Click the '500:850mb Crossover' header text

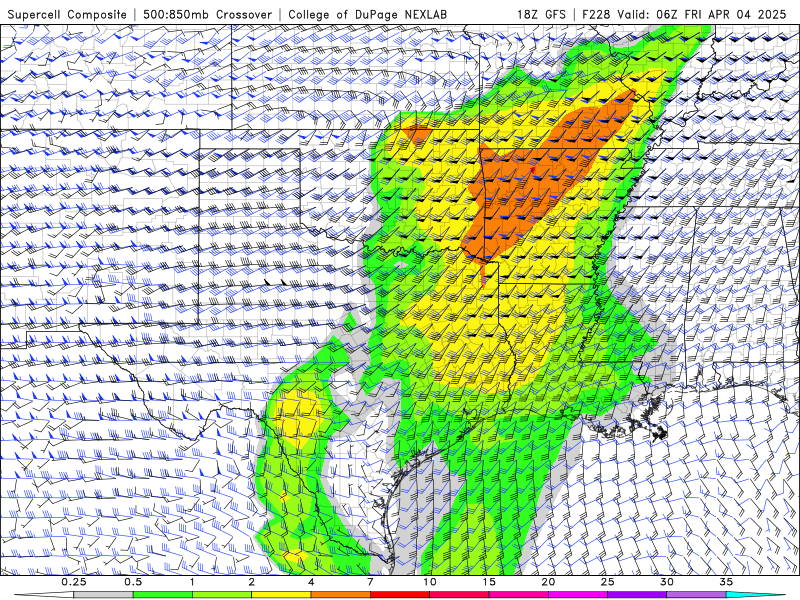pos(208,14)
